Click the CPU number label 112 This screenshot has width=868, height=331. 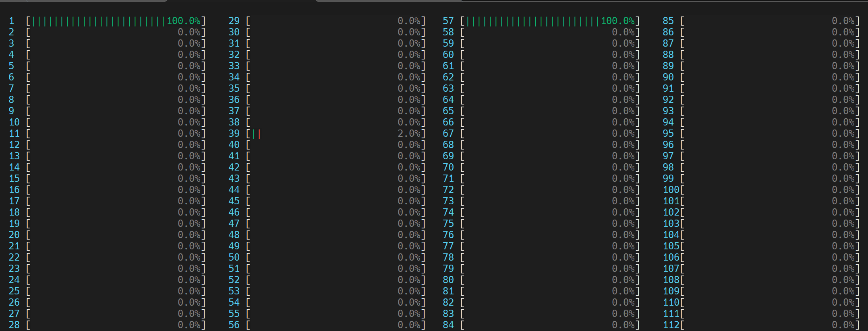[671, 325]
